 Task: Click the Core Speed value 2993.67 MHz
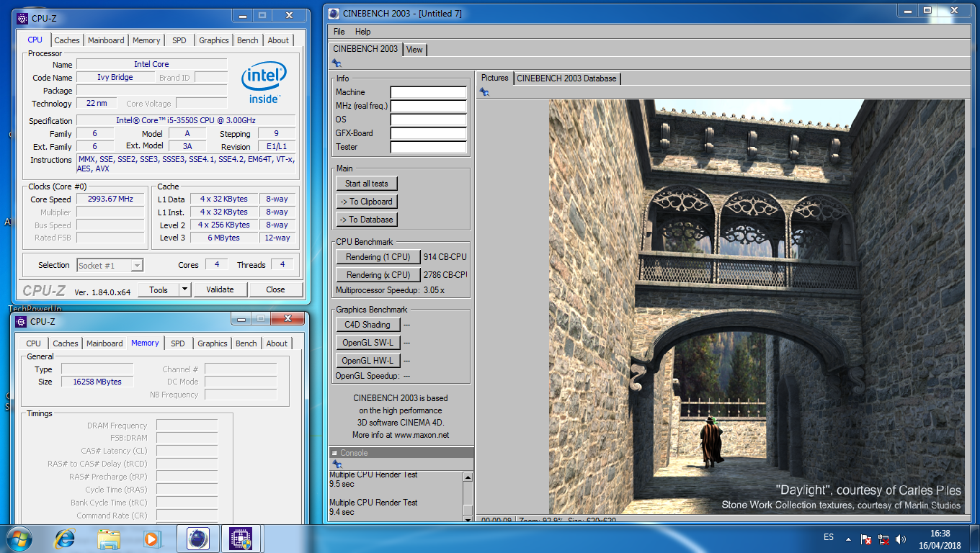(110, 199)
